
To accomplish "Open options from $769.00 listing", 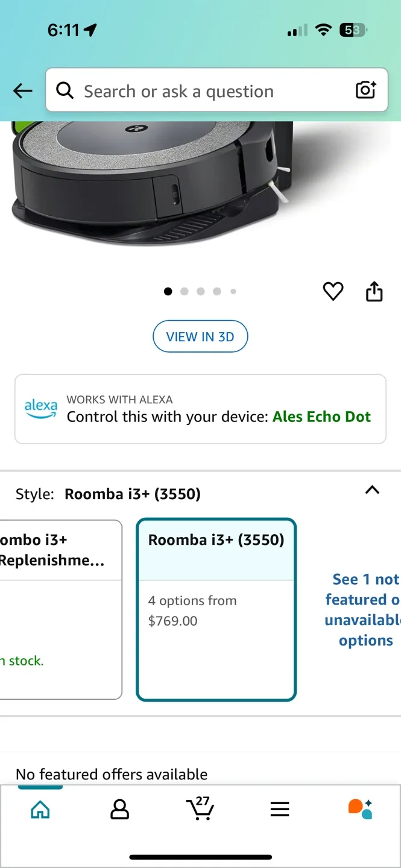I will [x=192, y=610].
